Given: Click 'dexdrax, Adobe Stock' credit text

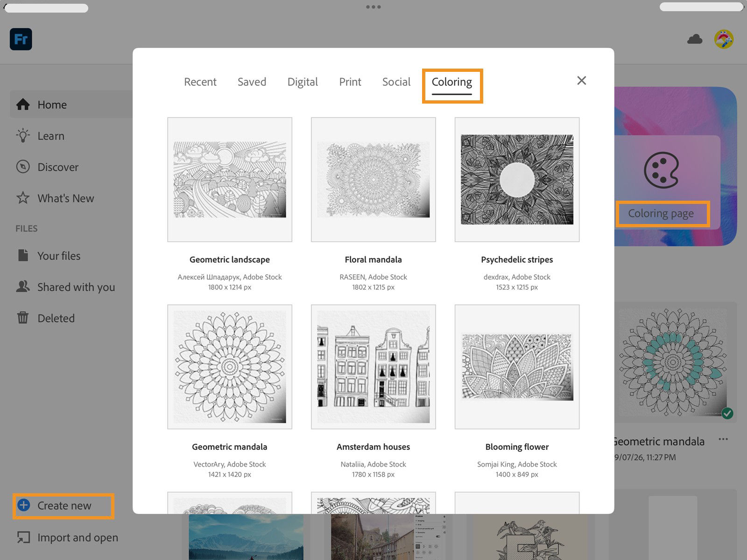Looking at the screenshot, I should tap(517, 277).
